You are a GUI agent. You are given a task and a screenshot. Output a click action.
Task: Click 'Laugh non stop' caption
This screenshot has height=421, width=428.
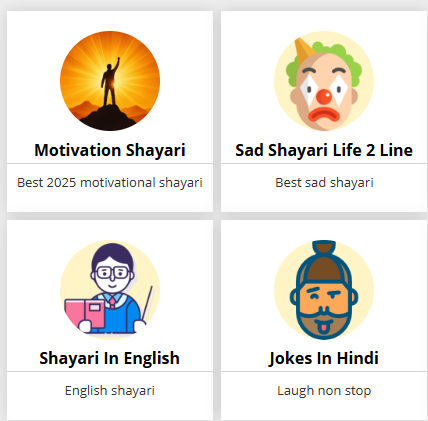tap(324, 391)
